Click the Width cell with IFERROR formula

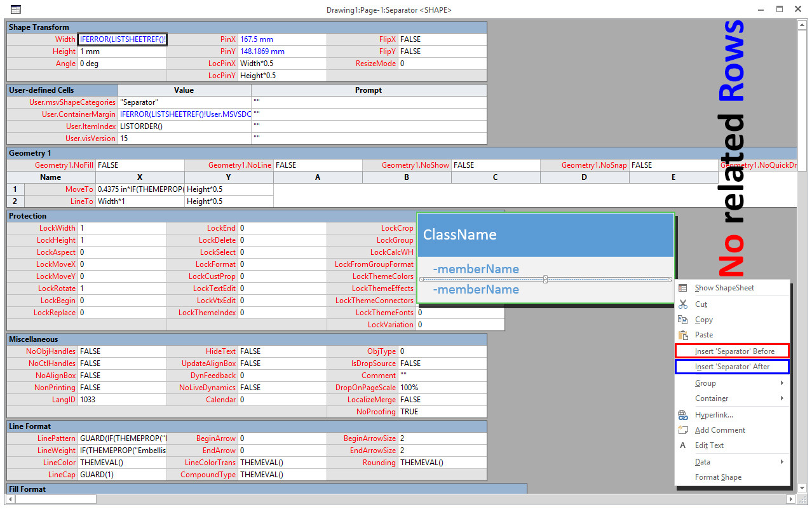(x=122, y=39)
